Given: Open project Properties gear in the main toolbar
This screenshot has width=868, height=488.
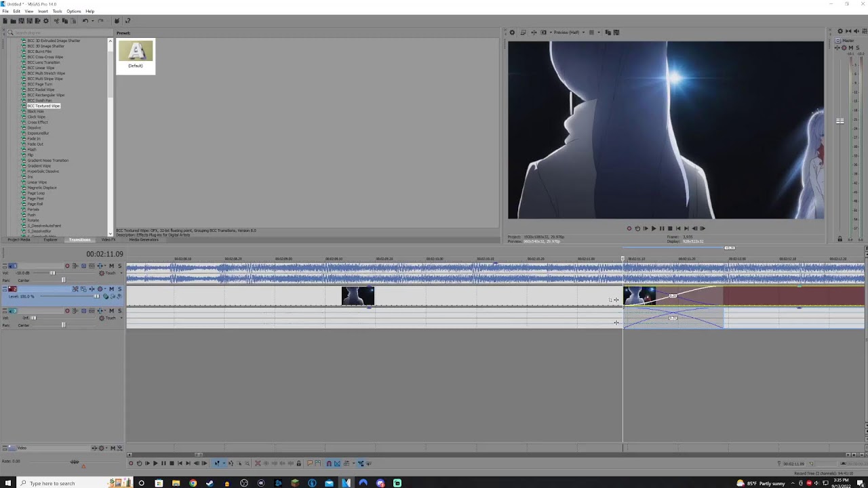Looking at the screenshot, I should [x=46, y=21].
